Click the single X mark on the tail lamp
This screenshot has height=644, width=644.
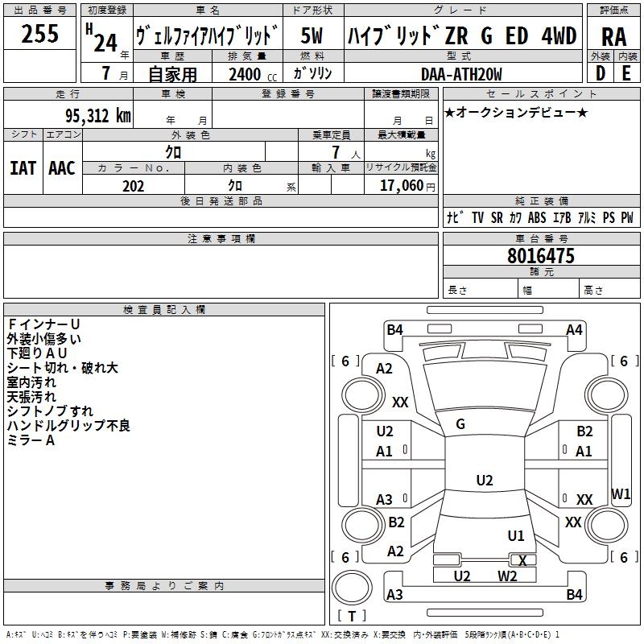522,560
